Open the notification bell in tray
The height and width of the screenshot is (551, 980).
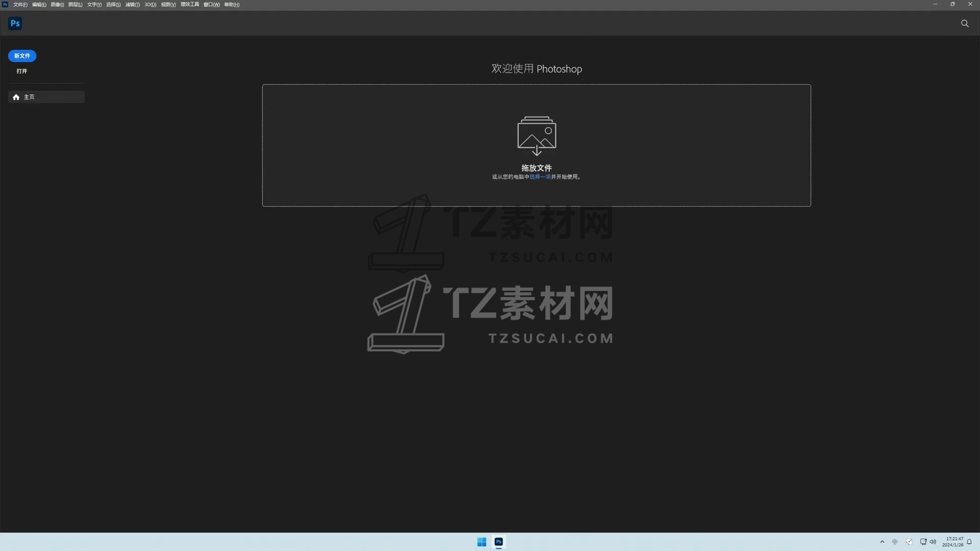(969, 542)
